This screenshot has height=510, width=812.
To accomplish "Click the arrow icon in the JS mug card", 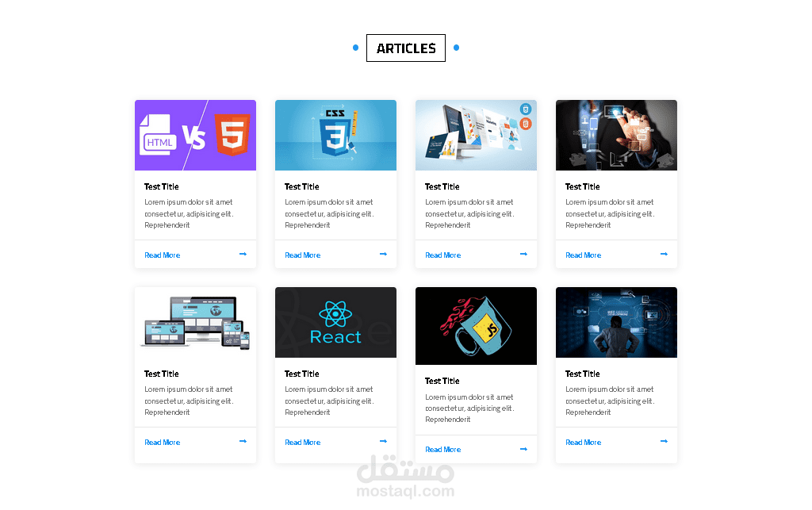I will (523, 450).
